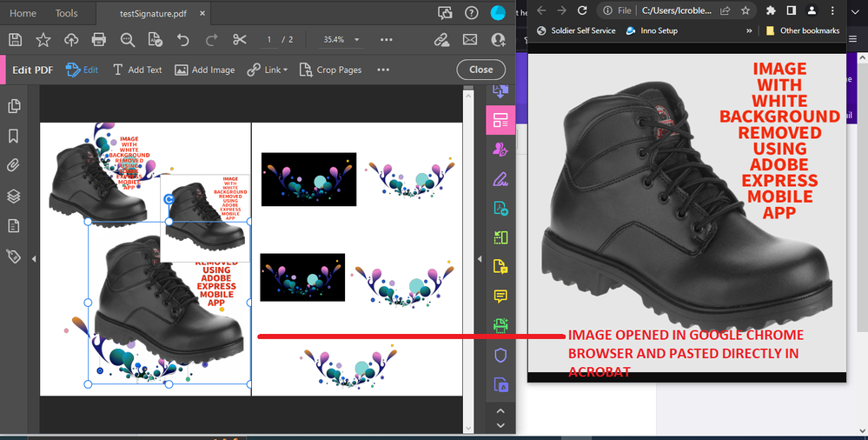Viewport: 868px width, 440px height.
Task: Move the tools pane list up with the up chevron
Action: click(x=500, y=411)
